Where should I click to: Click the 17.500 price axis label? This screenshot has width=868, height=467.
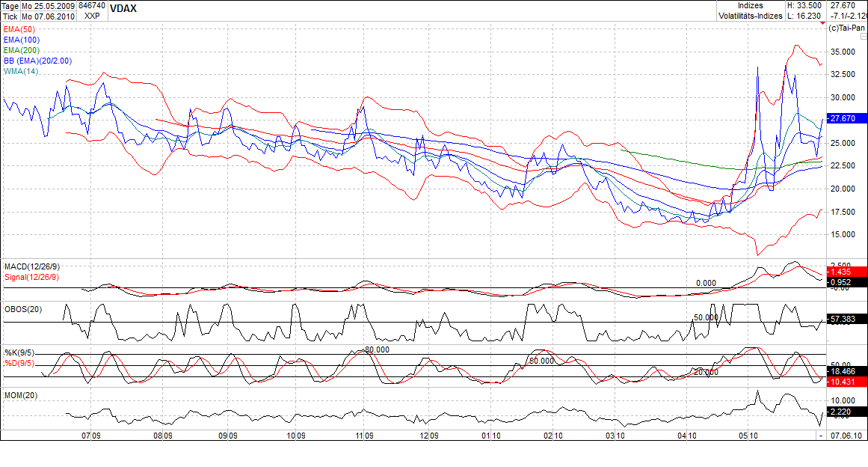pos(843,213)
